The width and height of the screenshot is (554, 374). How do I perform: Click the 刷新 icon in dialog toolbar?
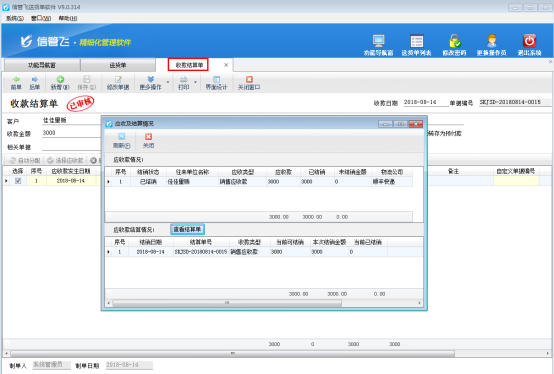point(122,137)
